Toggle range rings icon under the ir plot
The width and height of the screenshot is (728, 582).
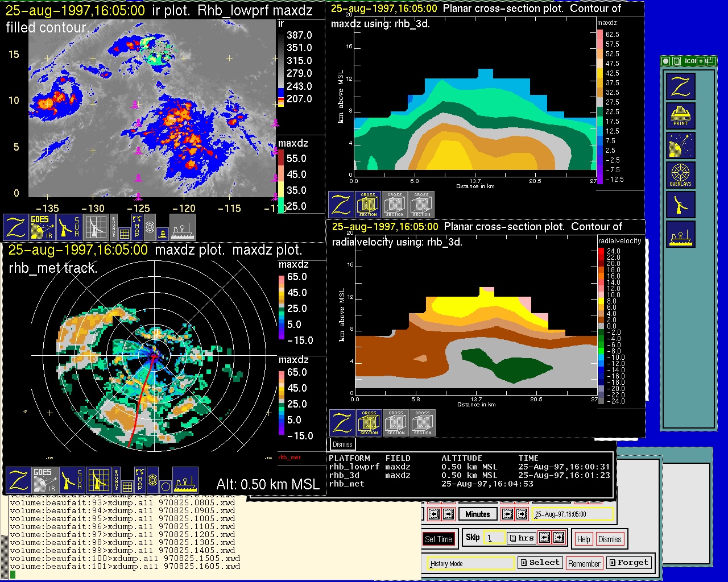pyautogui.click(x=150, y=226)
